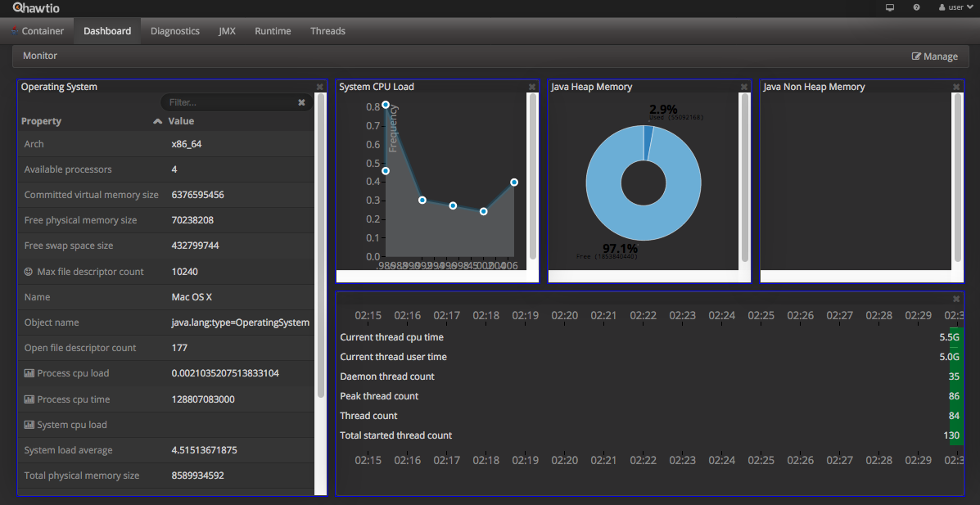Go to the JMX tab

[227, 30]
